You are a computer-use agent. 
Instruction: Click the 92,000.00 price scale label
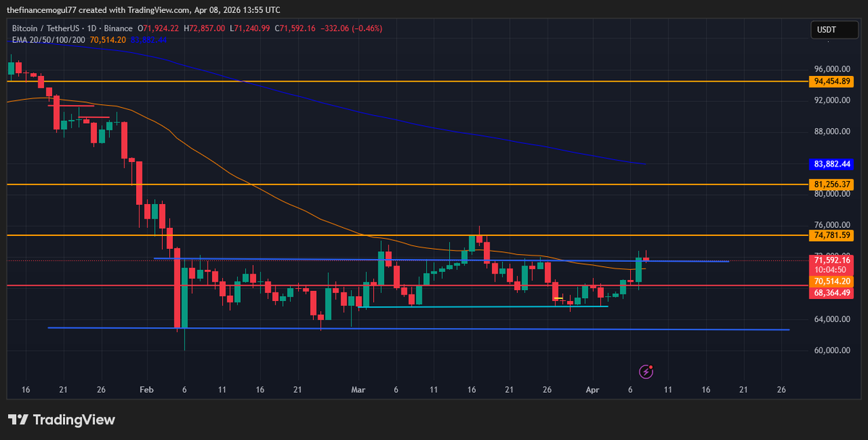(832, 100)
